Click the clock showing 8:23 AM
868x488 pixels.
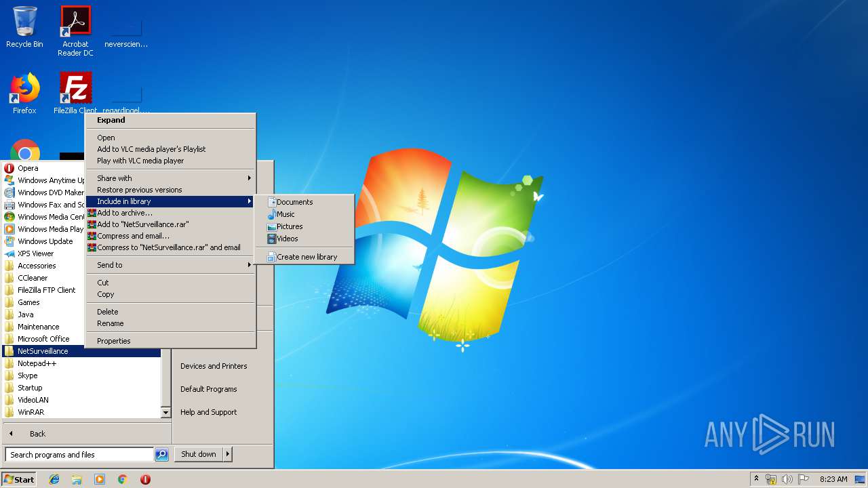pyautogui.click(x=833, y=479)
